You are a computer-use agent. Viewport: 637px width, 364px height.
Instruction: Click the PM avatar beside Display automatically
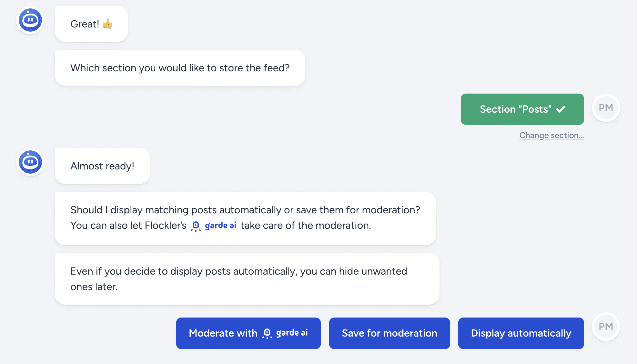tap(606, 327)
